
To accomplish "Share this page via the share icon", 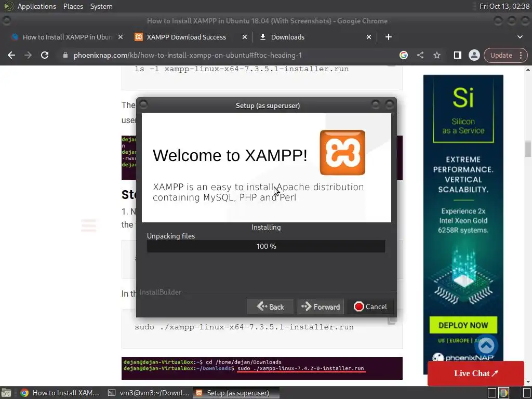I will (420, 55).
